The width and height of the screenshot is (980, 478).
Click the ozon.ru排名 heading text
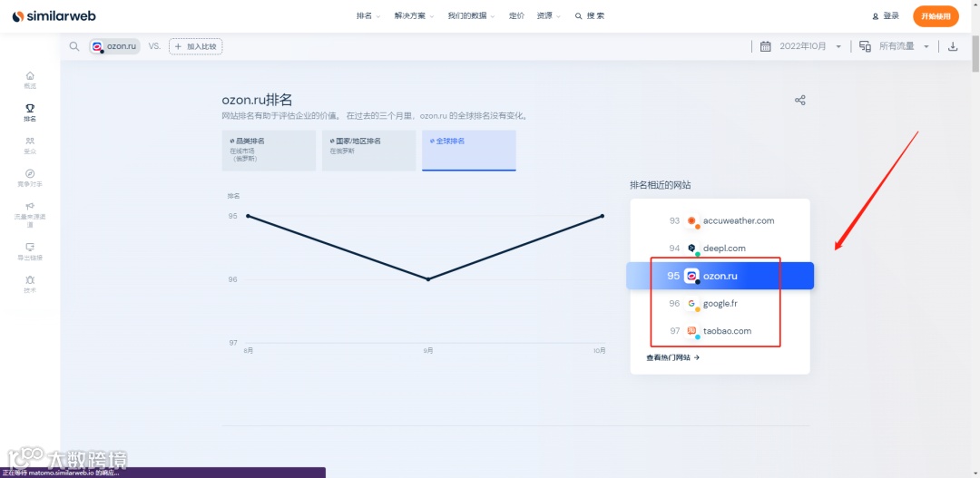(x=258, y=100)
